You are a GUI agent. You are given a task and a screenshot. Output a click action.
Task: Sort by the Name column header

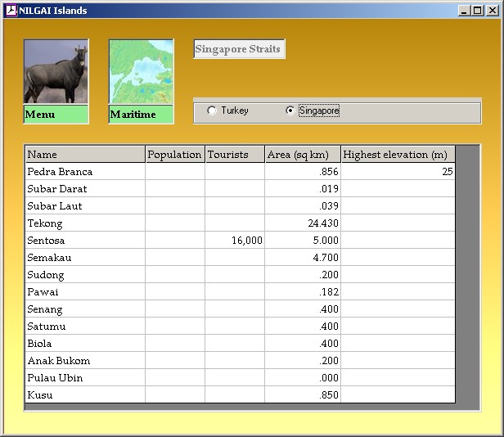pos(85,155)
